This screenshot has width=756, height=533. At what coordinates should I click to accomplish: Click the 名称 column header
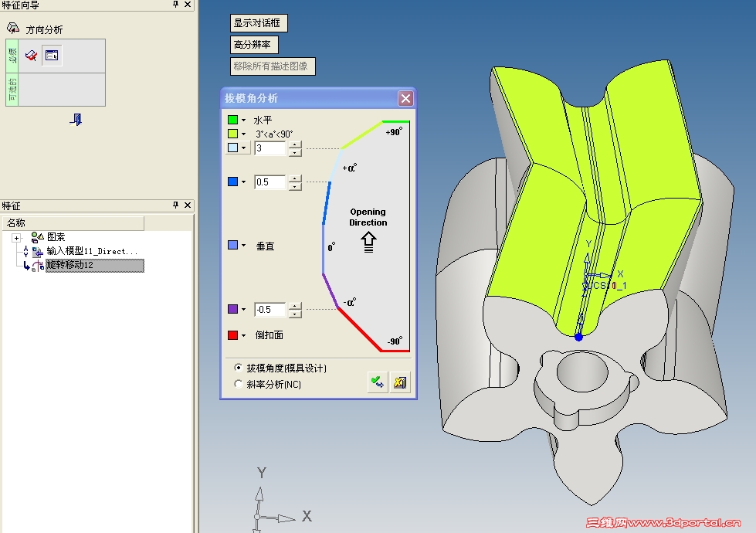pyautogui.click(x=73, y=222)
